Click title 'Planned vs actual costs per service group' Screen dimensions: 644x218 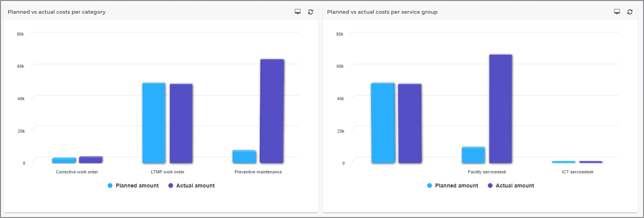382,12
